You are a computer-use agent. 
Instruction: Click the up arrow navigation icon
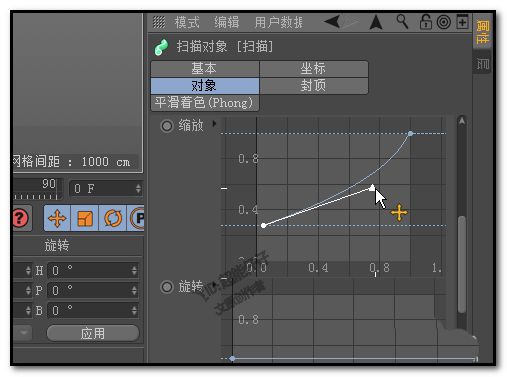pos(376,23)
